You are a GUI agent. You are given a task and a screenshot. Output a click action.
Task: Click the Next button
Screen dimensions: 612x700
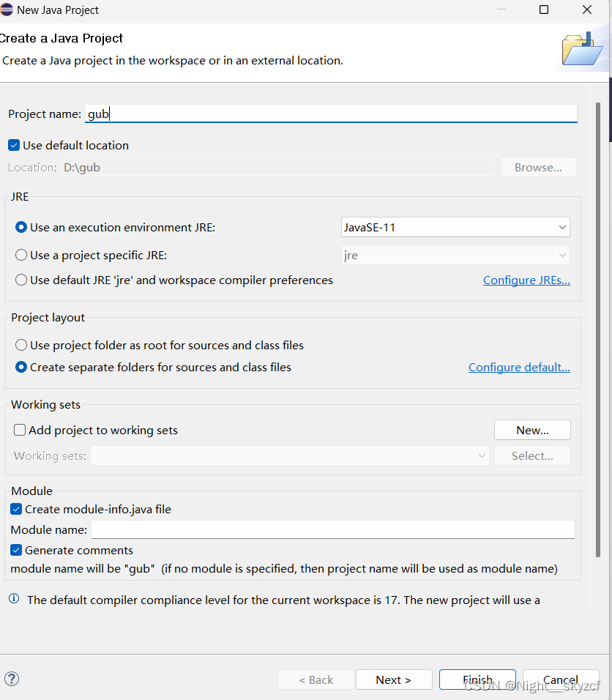click(x=394, y=679)
